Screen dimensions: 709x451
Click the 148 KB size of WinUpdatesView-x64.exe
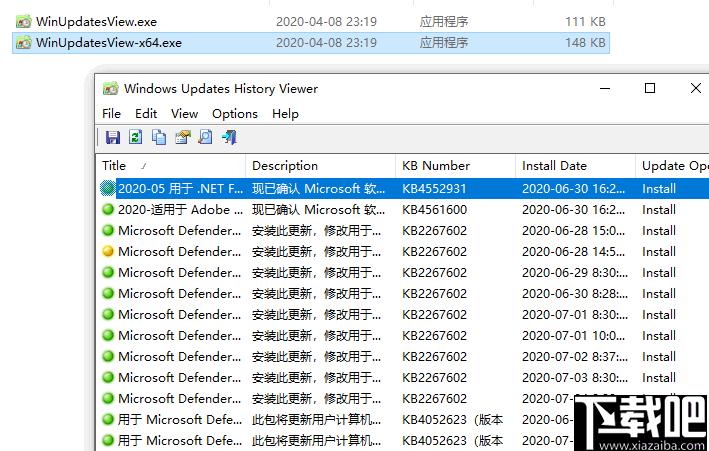coord(585,43)
